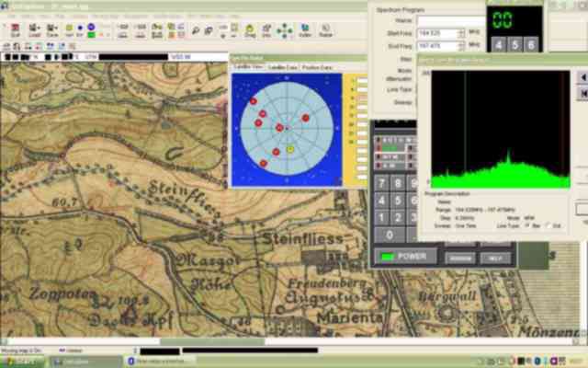Viewport: 588px width, 368px height.
Task: Click the WINDOW button on receiver panel
Action: click(460, 259)
